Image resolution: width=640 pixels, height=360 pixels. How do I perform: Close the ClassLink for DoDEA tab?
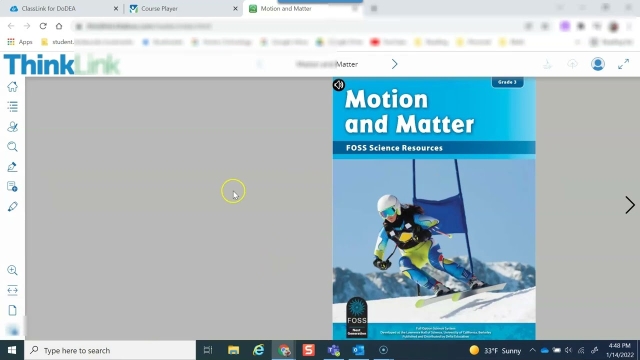(116, 9)
